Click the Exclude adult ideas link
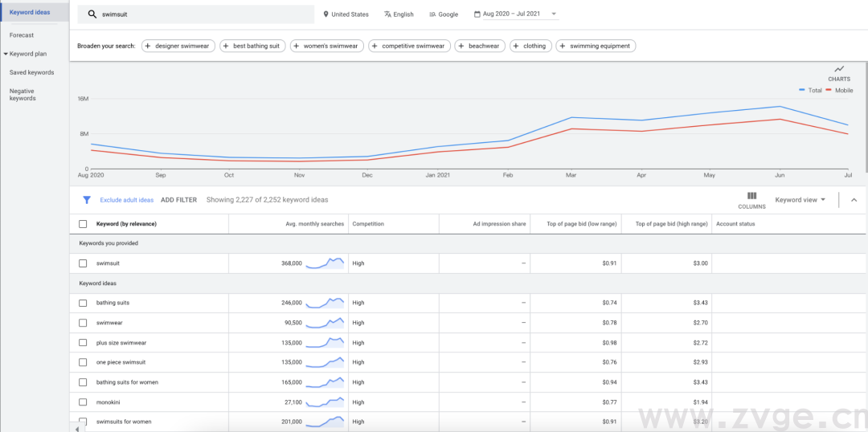This screenshot has width=868, height=432. click(126, 200)
